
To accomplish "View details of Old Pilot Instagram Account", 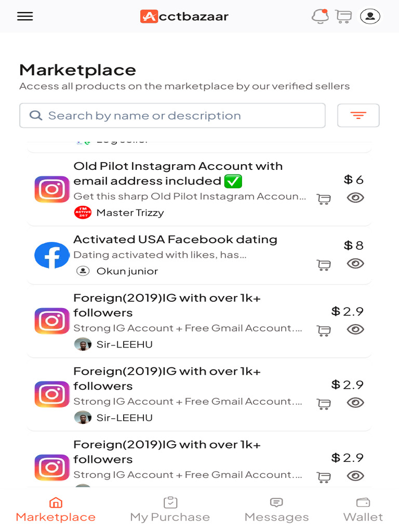I will 355,197.
